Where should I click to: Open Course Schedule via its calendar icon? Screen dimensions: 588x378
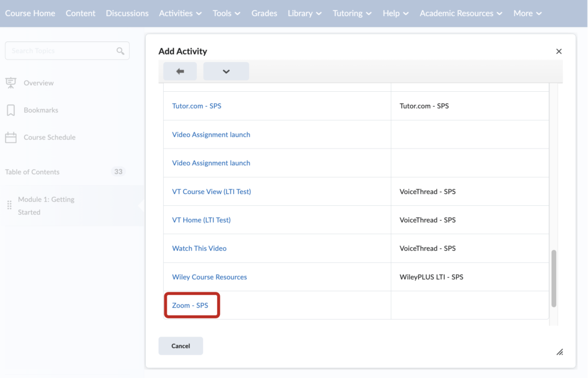pos(11,137)
